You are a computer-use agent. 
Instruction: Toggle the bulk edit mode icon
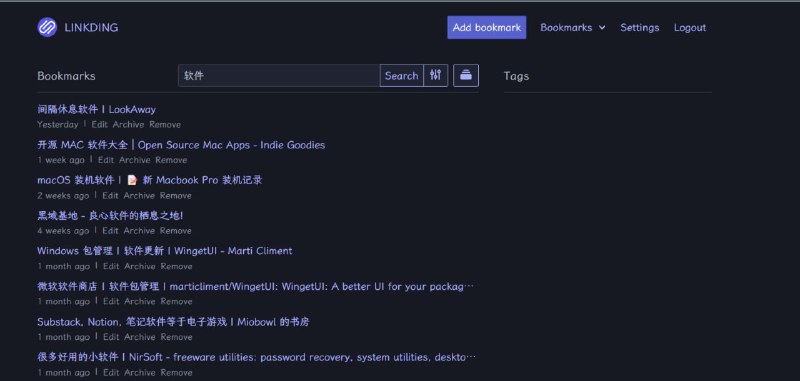tap(466, 75)
